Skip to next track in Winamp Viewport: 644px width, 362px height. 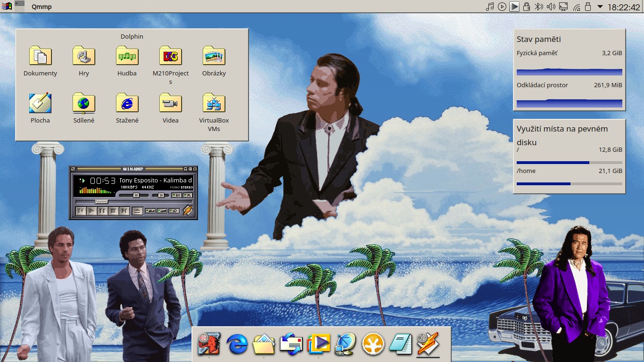[124, 211]
